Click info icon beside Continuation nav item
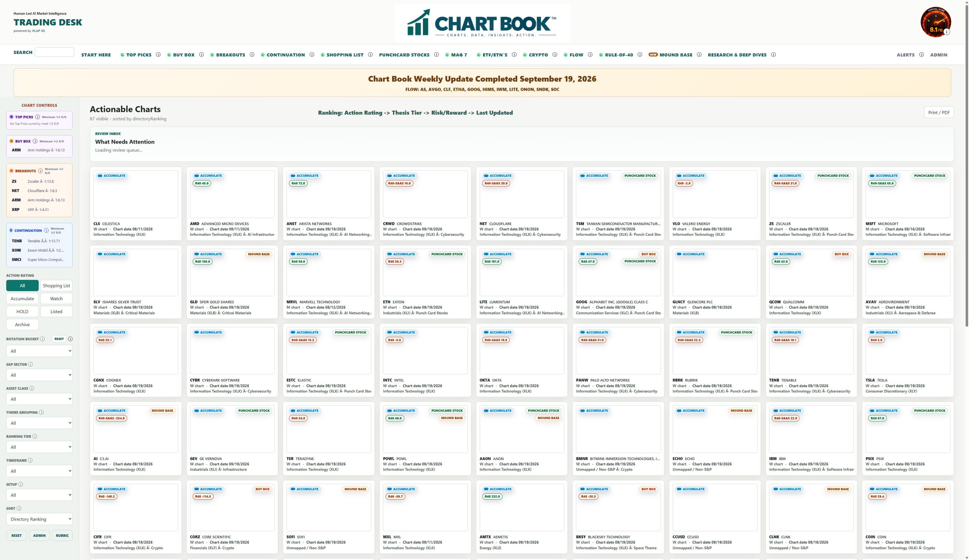969x560 pixels. tap(312, 54)
